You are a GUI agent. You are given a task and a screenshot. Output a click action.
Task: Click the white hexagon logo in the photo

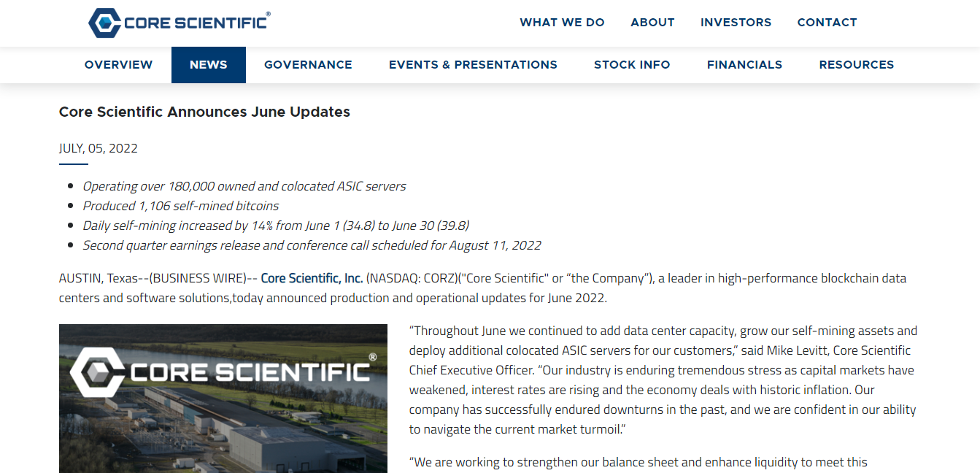(x=97, y=372)
